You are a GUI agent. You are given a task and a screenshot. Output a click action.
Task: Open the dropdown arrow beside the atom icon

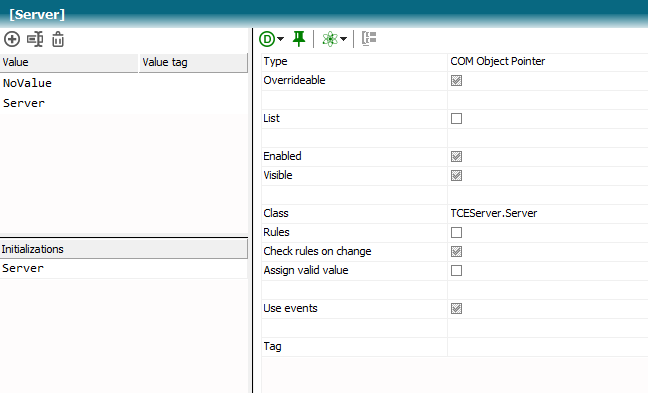pos(343,39)
